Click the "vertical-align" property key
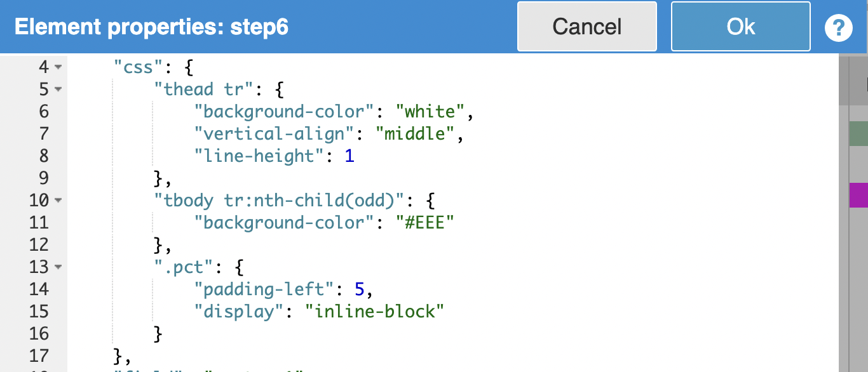Screen dimensions: 868x372 pyautogui.click(x=275, y=134)
